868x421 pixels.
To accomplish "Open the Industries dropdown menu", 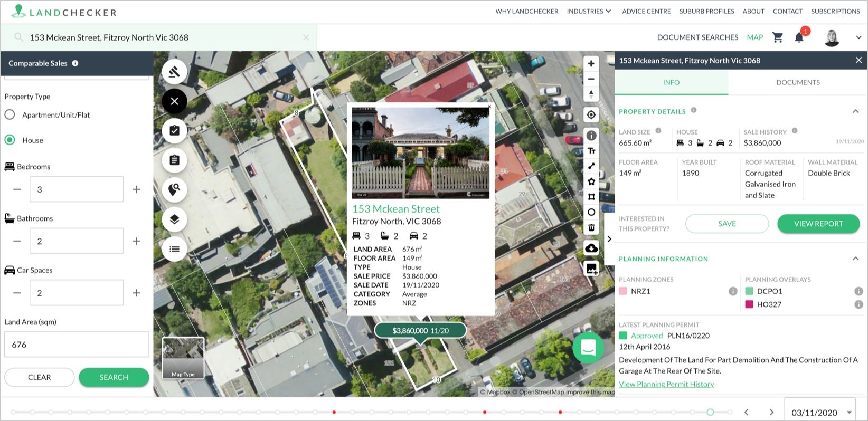I will pyautogui.click(x=589, y=11).
